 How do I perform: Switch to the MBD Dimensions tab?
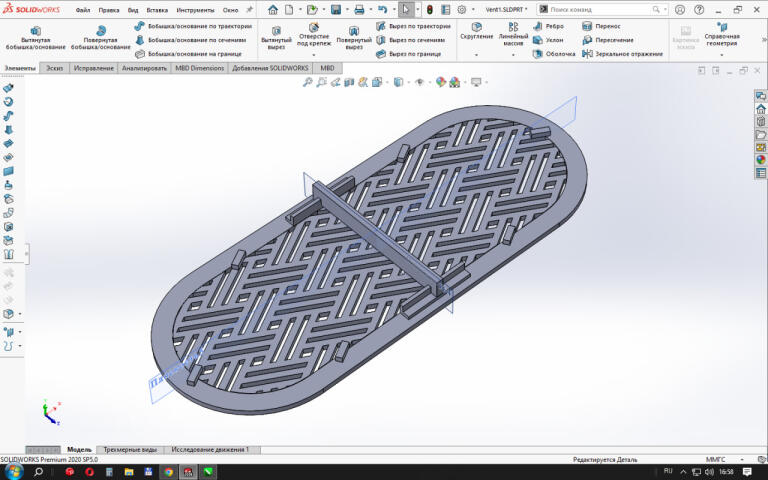pos(199,68)
